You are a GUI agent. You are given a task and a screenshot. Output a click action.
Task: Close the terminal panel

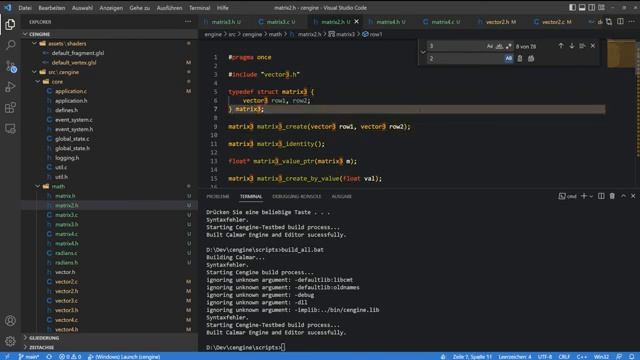(633, 196)
